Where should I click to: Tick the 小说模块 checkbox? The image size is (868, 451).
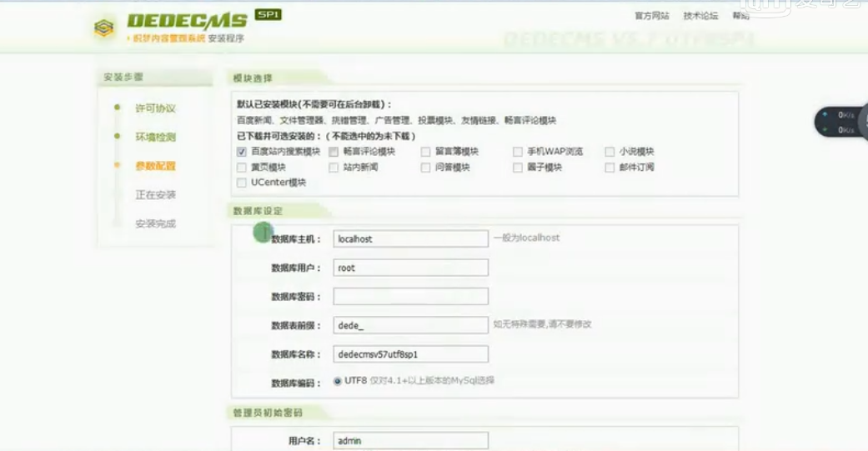coord(610,152)
